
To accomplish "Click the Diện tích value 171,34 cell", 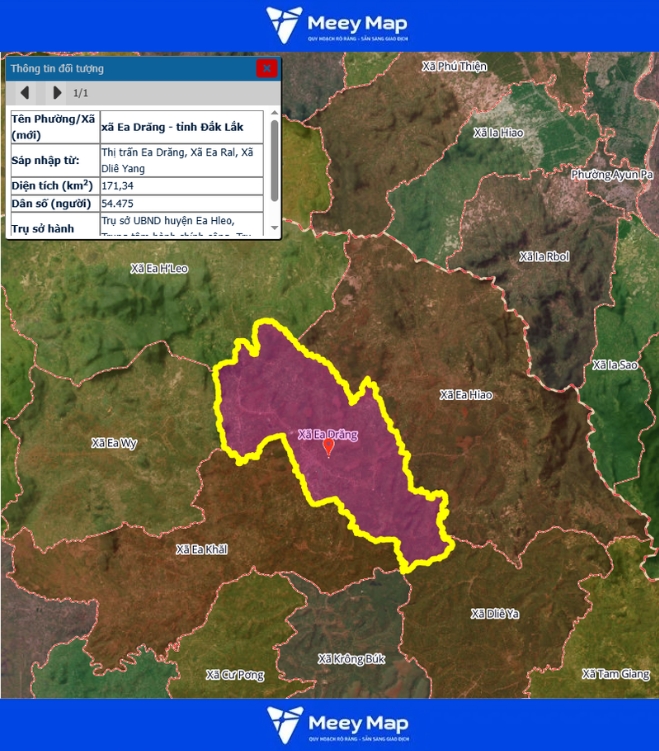I will tap(183, 186).
